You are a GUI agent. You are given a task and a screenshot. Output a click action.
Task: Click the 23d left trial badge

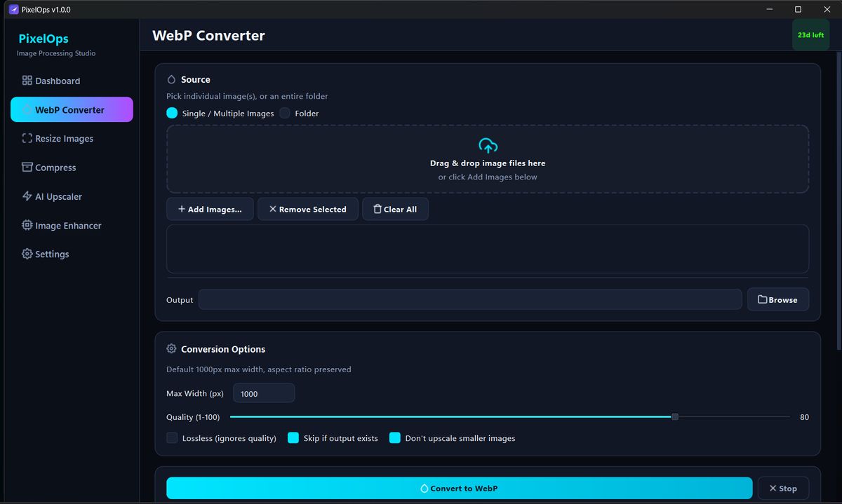coord(810,35)
